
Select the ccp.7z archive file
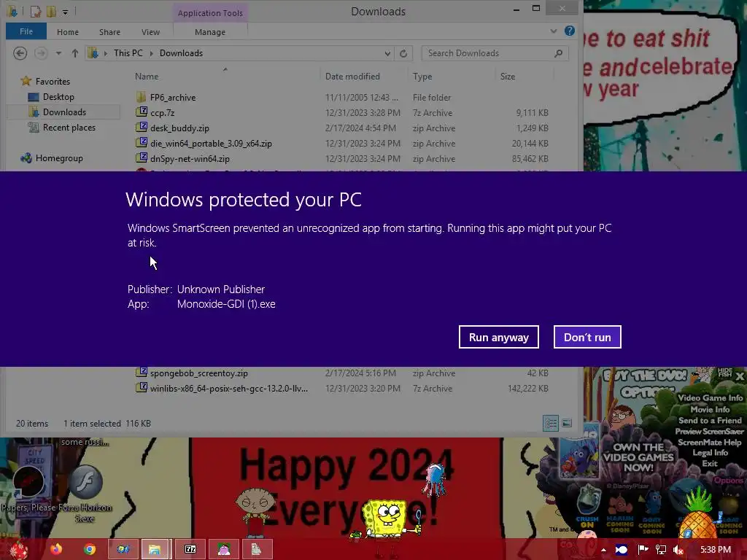pos(162,113)
